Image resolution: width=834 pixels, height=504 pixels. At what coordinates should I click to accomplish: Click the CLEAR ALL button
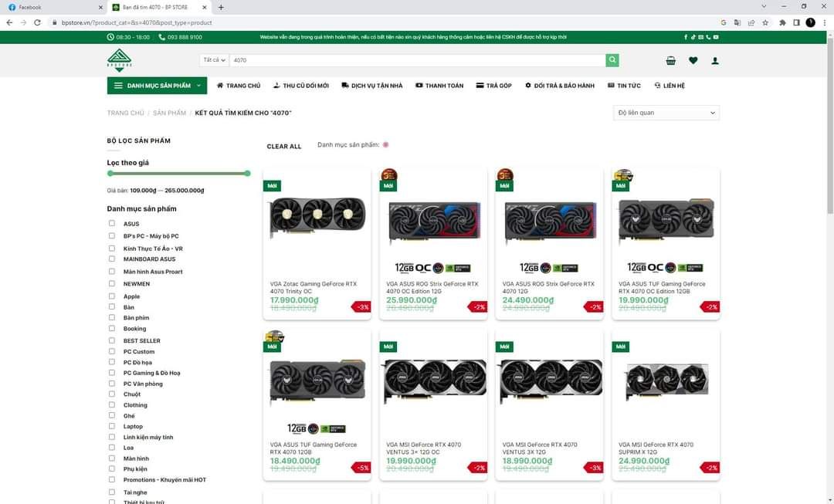click(x=283, y=146)
